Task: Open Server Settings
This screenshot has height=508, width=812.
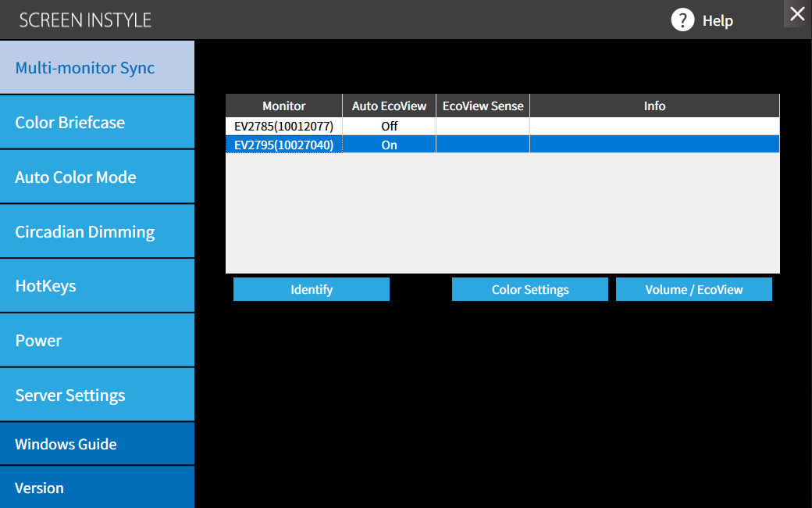Action: (98, 395)
